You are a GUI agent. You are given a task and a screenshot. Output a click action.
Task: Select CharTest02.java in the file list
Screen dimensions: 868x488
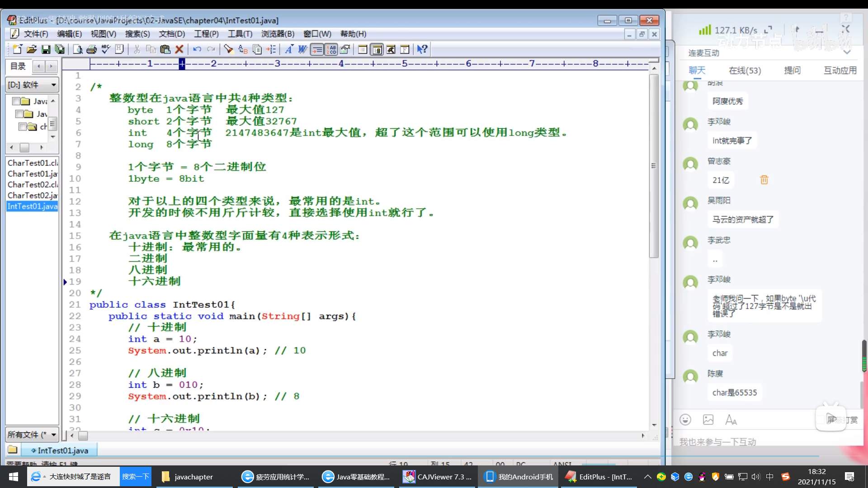(x=33, y=195)
